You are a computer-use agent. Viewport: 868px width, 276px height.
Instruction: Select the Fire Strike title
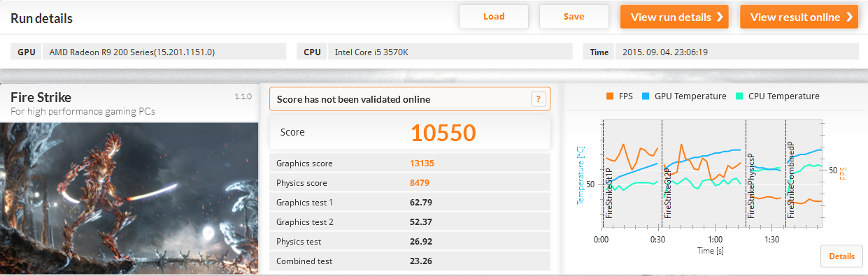[x=41, y=97]
